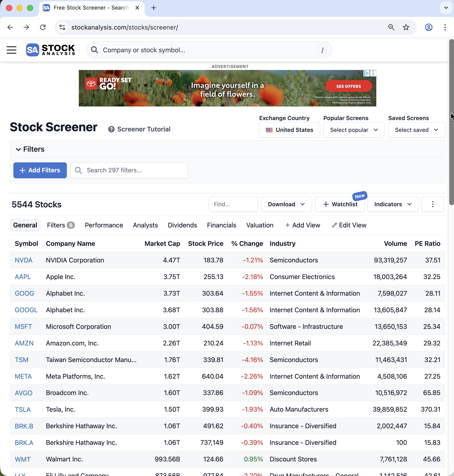This screenshot has width=454, height=476.
Task: Open the Select popular screens dropdown
Action: [354, 130]
